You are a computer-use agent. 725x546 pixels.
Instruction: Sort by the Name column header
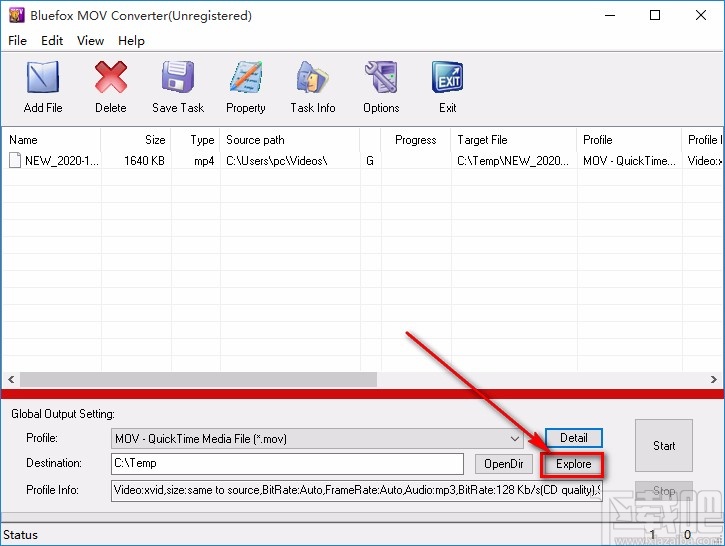(51, 140)
